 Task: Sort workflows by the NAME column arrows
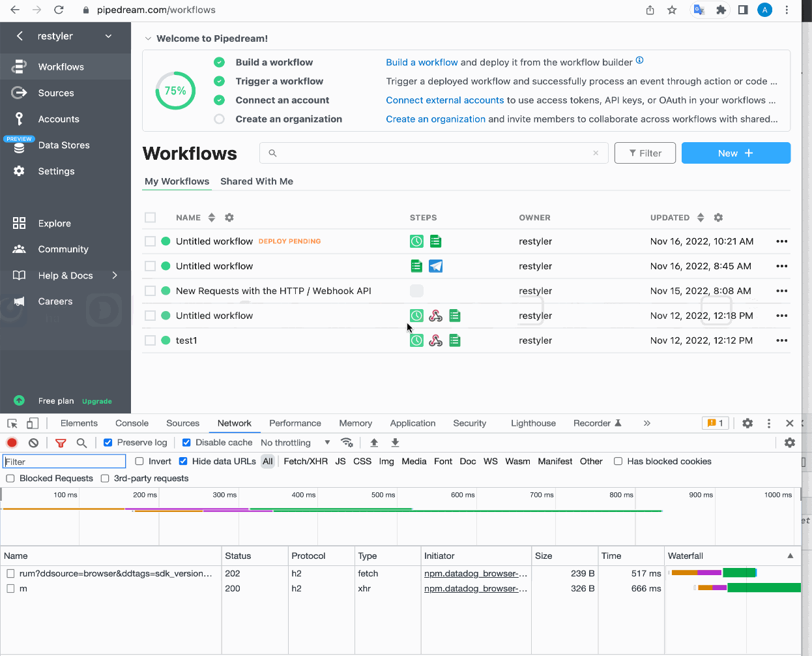click(x=211, y=217)
